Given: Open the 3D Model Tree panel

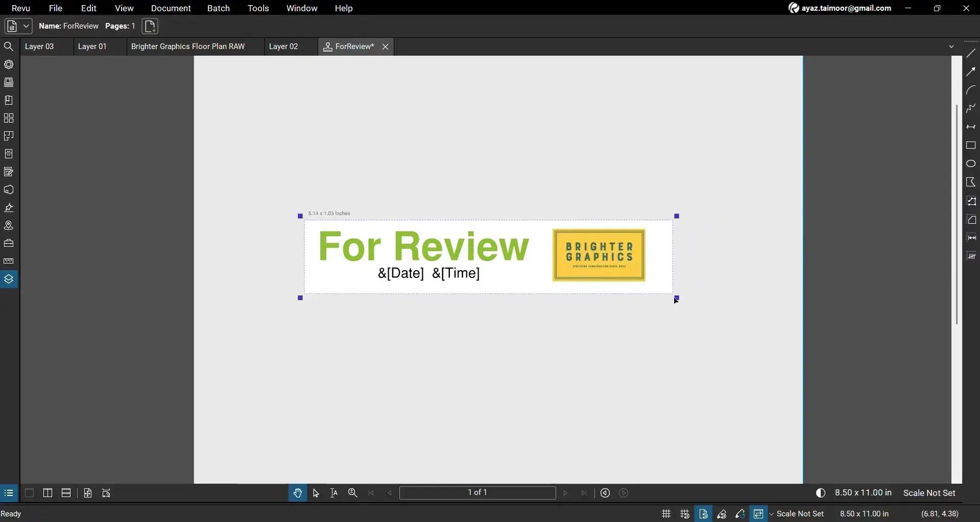Looking at the screenshot, I should click(9, 189).
